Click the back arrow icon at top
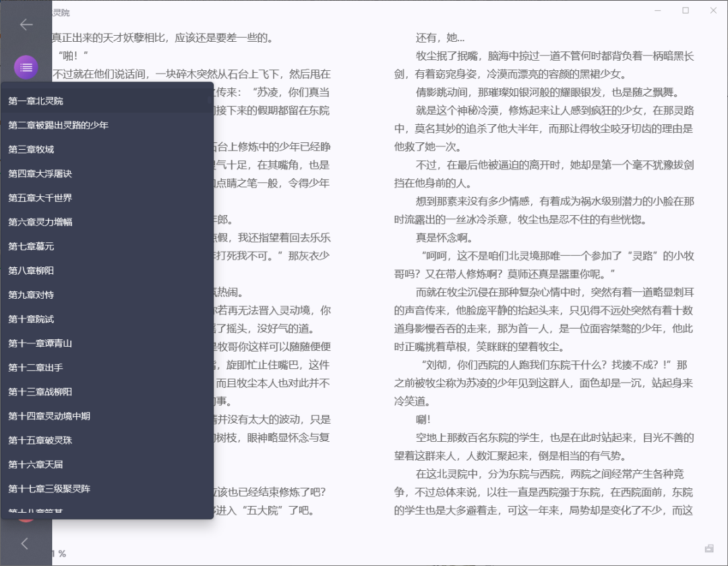The image size is (728, 566). pos(26,25)
